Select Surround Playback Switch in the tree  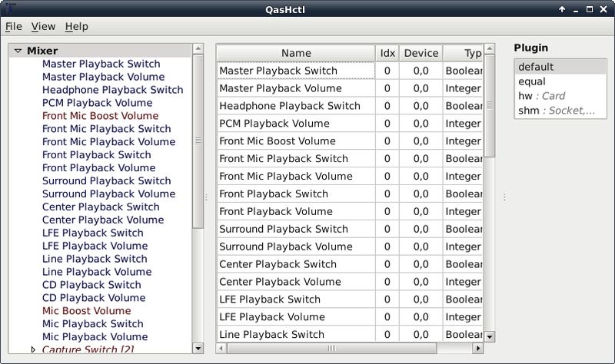click(107, 180)
